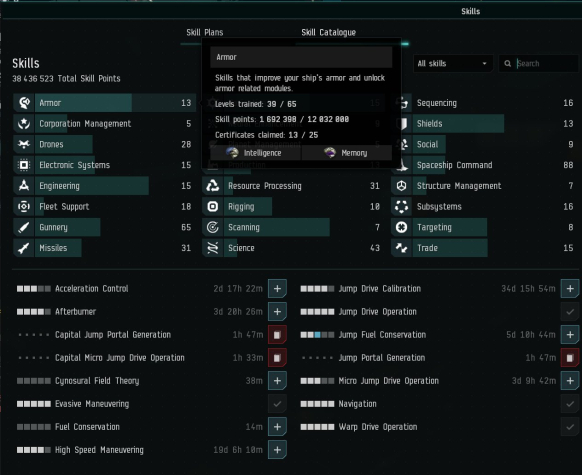Select the Spaceship Command skill group
Screen dimensions: 582x475
(486, 165)
